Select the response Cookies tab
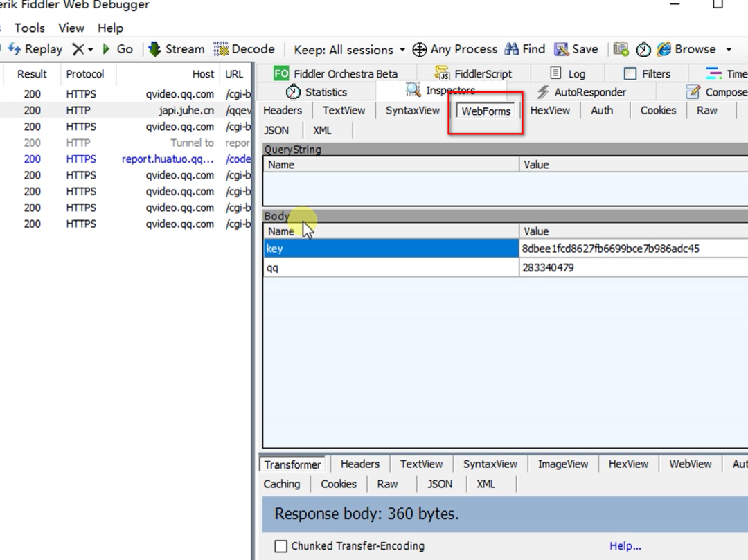Image resolution: width=748 pixels, height=560 pixels. pos(339,485)
